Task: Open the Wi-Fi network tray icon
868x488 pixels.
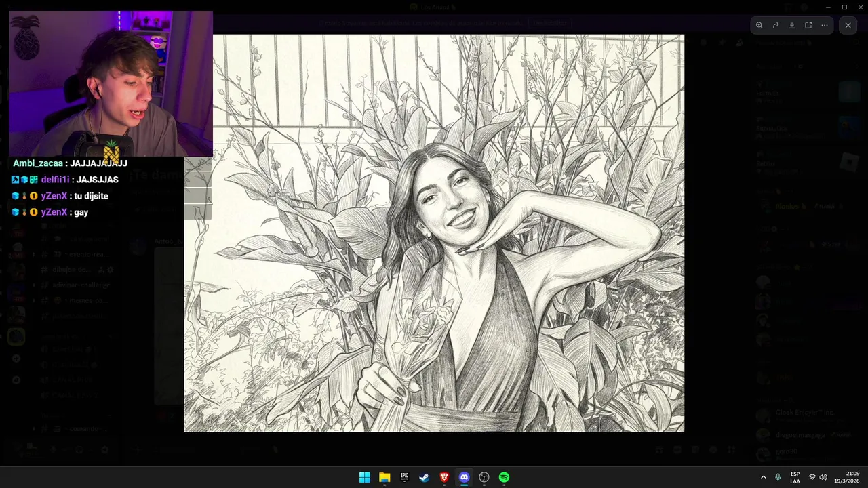Action: 812,477
